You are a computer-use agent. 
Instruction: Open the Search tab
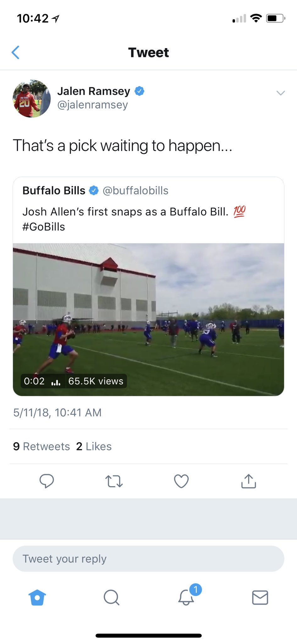(x=111, y=597)
